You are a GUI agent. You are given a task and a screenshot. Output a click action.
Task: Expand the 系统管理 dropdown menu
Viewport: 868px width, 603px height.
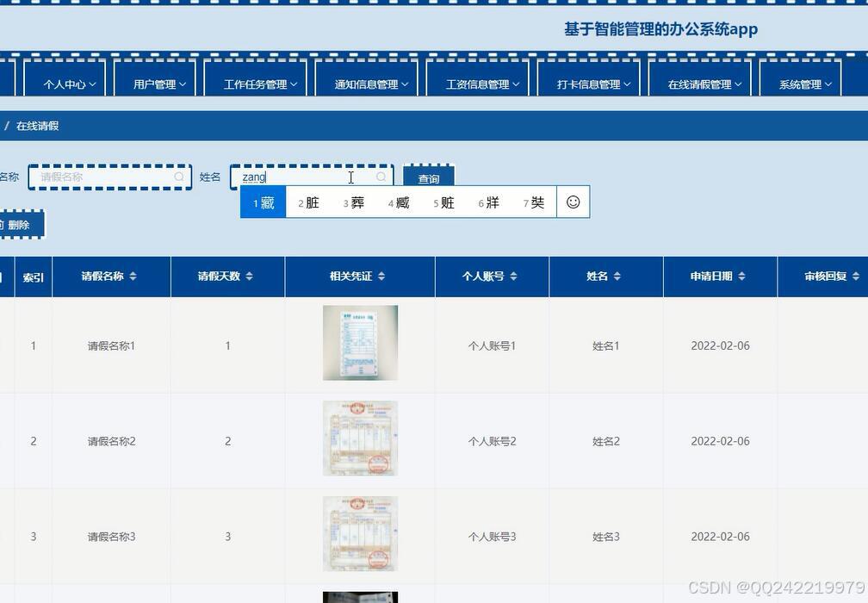click(x=801, y=83)
